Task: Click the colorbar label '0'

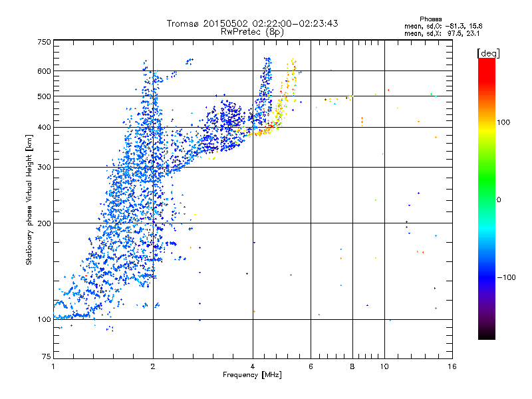Action: (499, 200)
